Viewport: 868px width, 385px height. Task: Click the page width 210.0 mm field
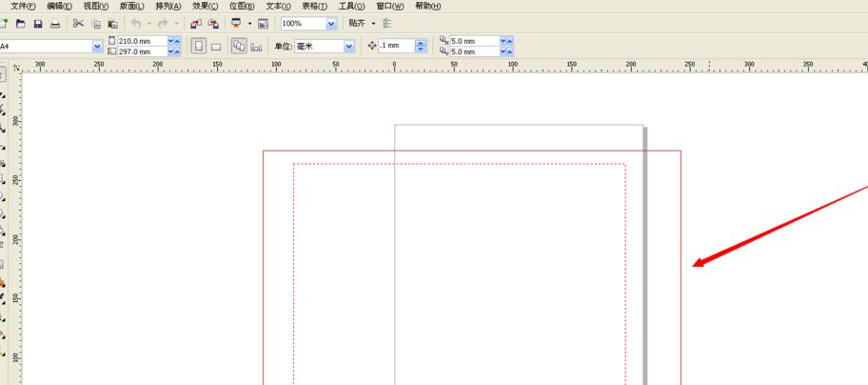pos(141,41)
